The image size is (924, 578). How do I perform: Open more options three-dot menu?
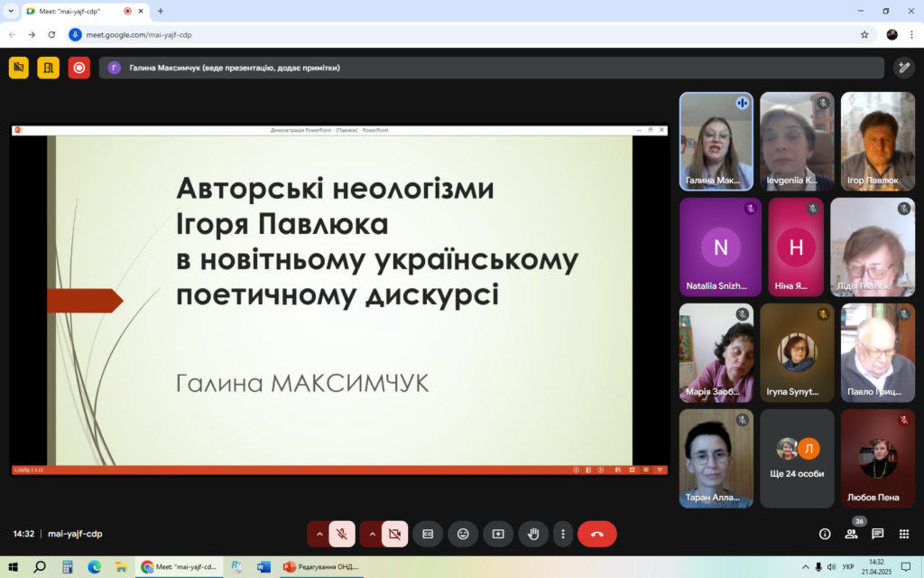point(563,534)
